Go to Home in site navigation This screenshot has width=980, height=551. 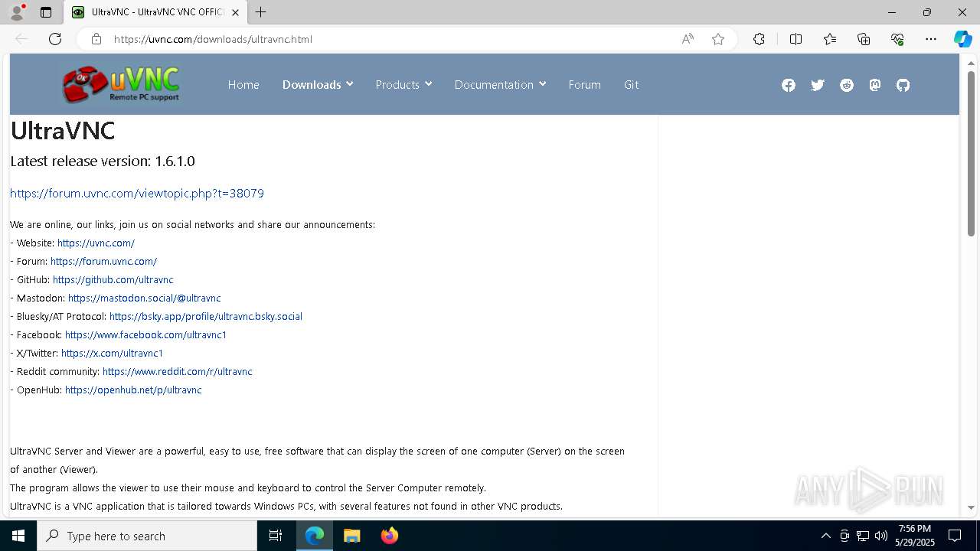pyautogui.click(x=243, y=84)
